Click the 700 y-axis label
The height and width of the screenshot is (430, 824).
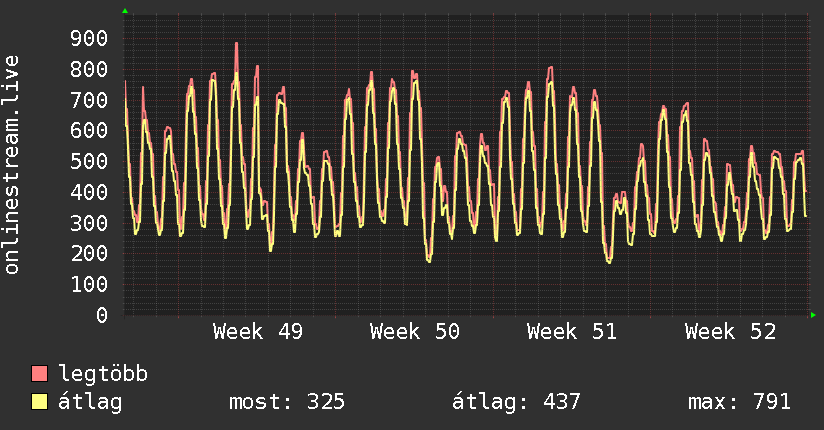(89, 100)
